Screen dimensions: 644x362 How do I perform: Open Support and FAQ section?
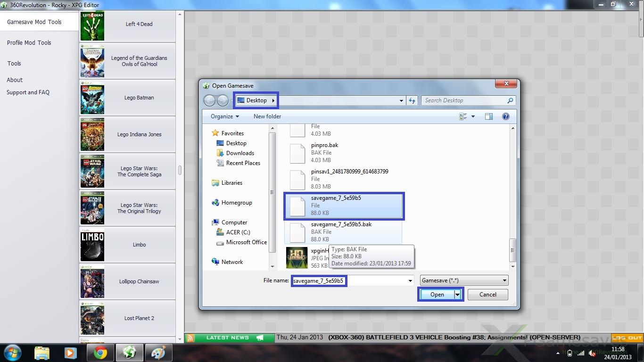pos(28,92)
